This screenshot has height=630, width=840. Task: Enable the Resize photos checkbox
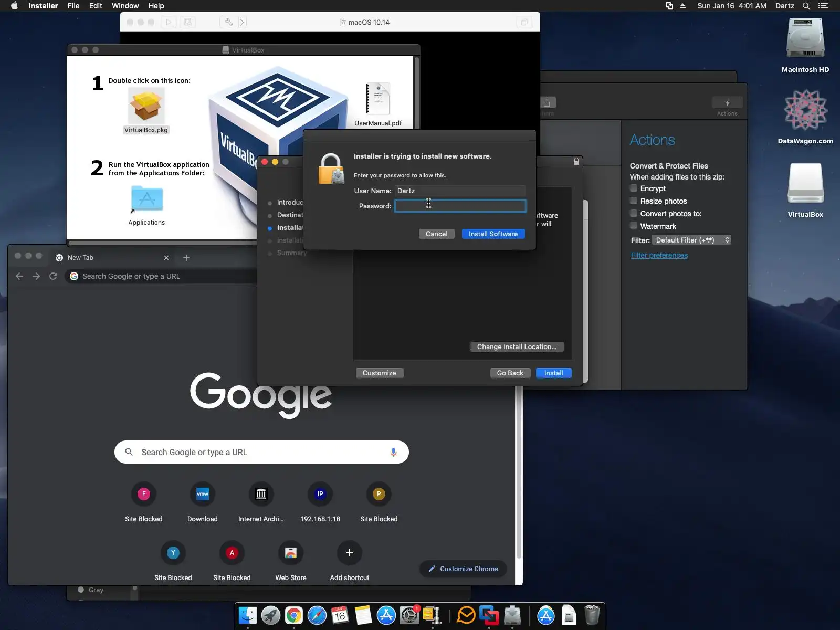pyautogui.click(x=634, y=201)
